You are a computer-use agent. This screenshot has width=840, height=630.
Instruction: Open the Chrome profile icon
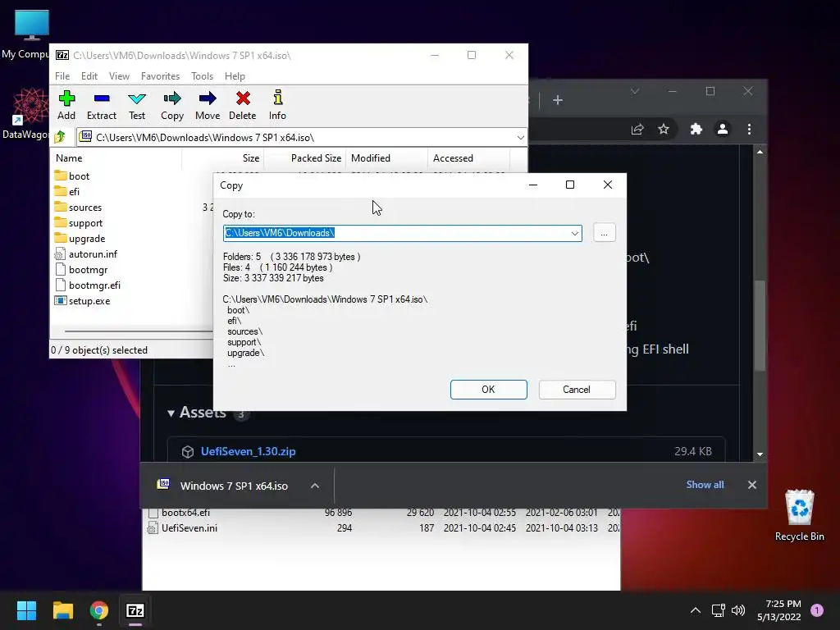(x=722, y=129)
